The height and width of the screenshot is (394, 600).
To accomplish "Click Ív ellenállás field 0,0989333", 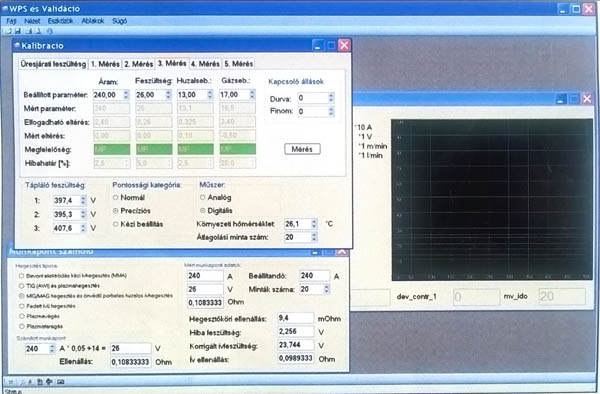I will coord(295,358).
